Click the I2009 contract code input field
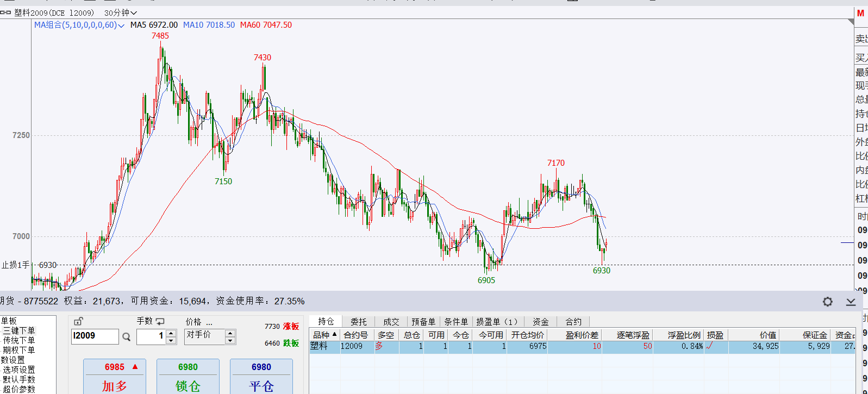Screen dimensions: 868x394 coord(95,336)
